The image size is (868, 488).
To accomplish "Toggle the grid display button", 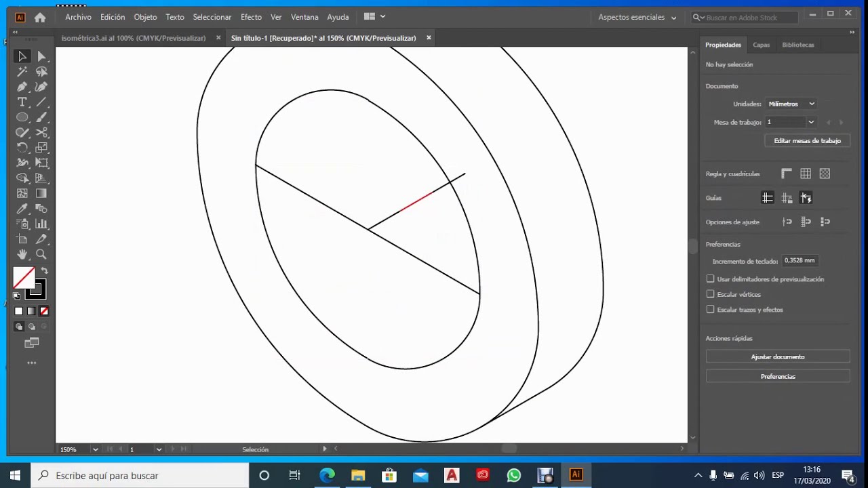I will (806, 174).
